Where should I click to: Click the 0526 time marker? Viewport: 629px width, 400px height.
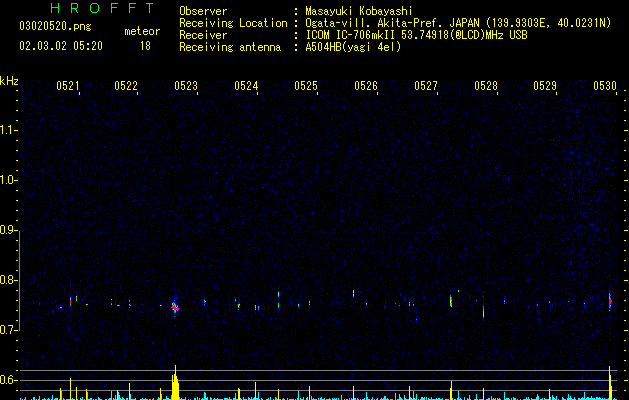coord(366,86)
